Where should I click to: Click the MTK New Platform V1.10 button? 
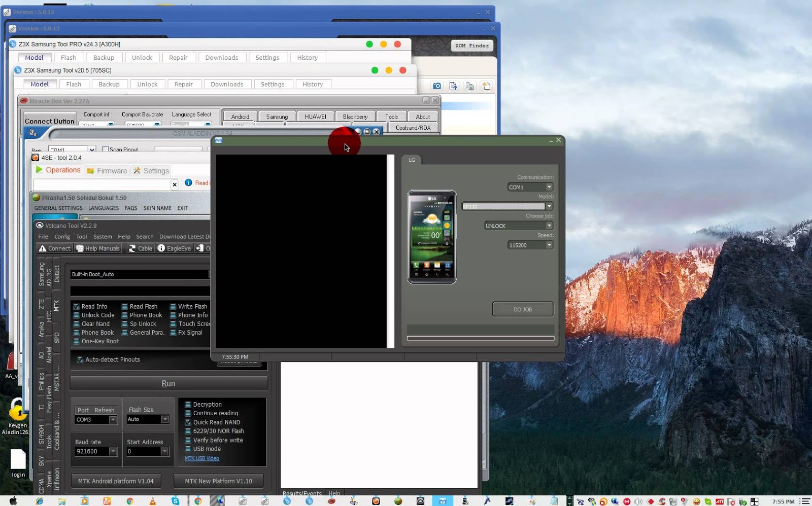218,481
